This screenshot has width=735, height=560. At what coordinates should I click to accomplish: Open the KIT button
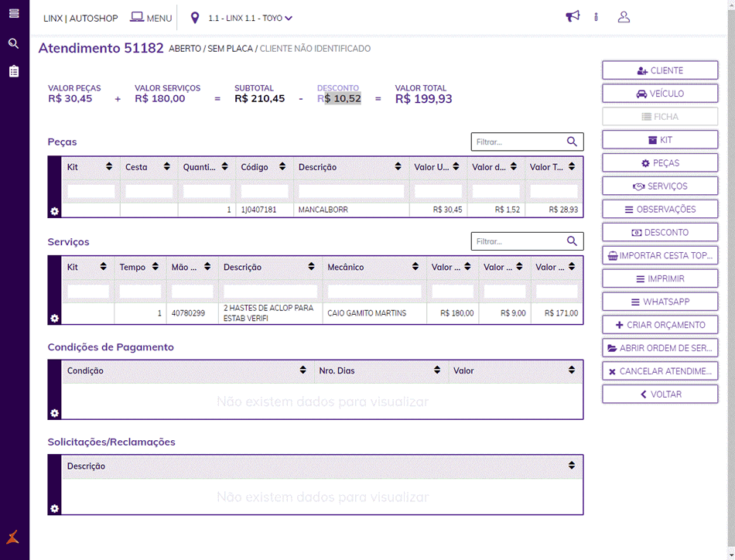(660, 140)
